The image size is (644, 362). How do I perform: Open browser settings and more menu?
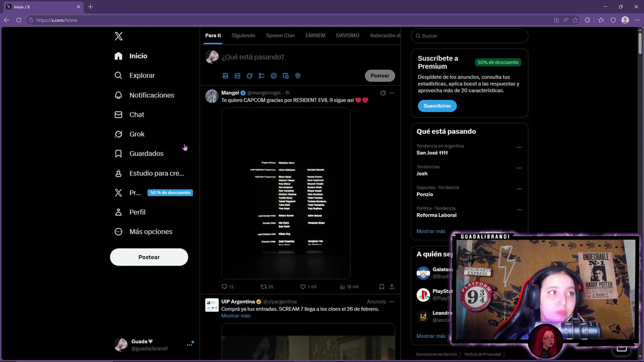tap(637, 20)
